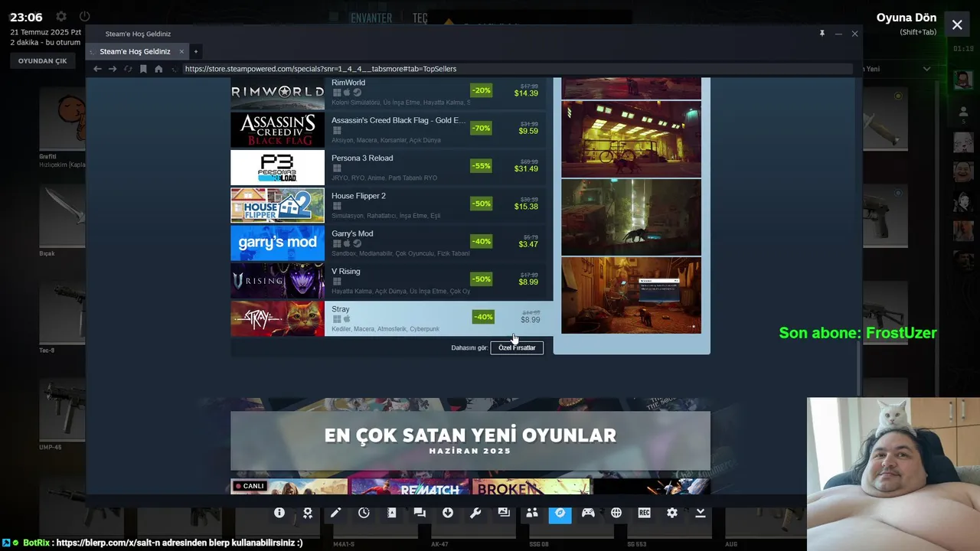Open the notes pencil icon
Screen dimensions: 980x551
point(335,513)
